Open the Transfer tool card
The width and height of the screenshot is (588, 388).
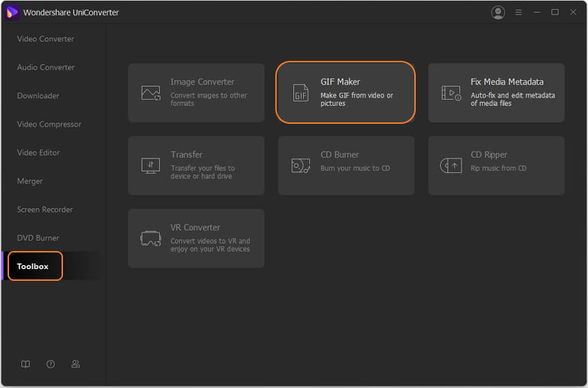coord(196,165)
